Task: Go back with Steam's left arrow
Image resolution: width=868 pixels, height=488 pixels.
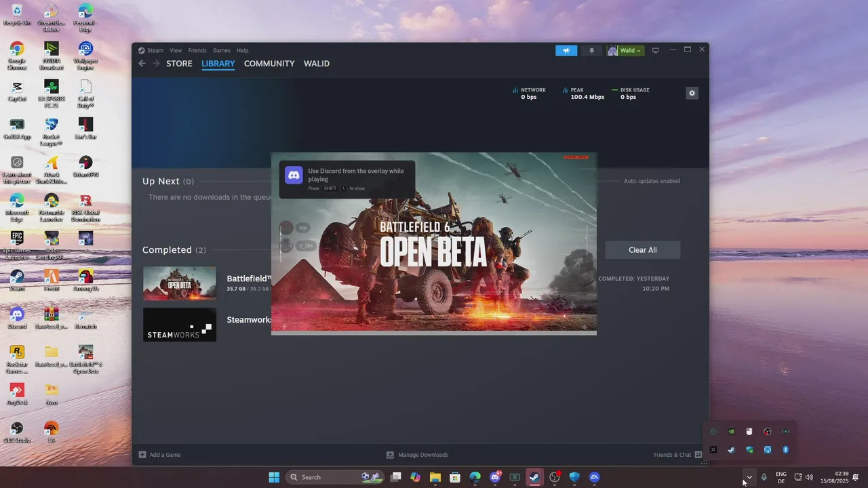Action: coord(142,64)
